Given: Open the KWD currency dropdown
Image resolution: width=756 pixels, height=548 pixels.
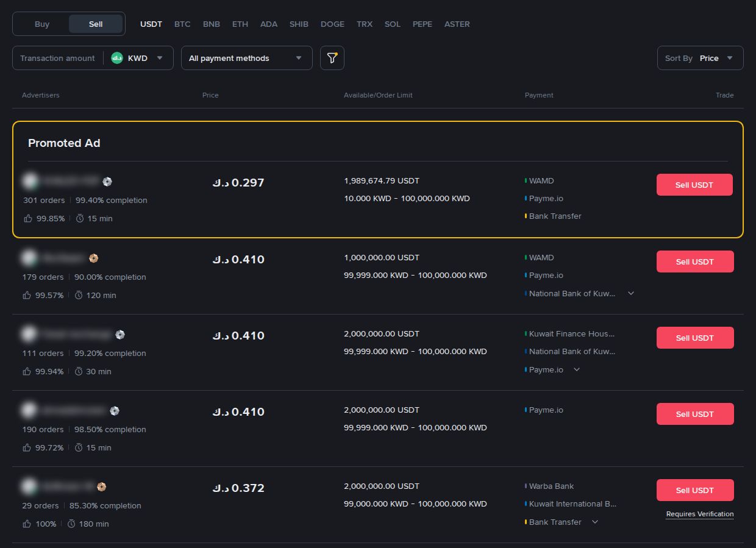Looking at the screenshot, I should click(x=138, y=58).
